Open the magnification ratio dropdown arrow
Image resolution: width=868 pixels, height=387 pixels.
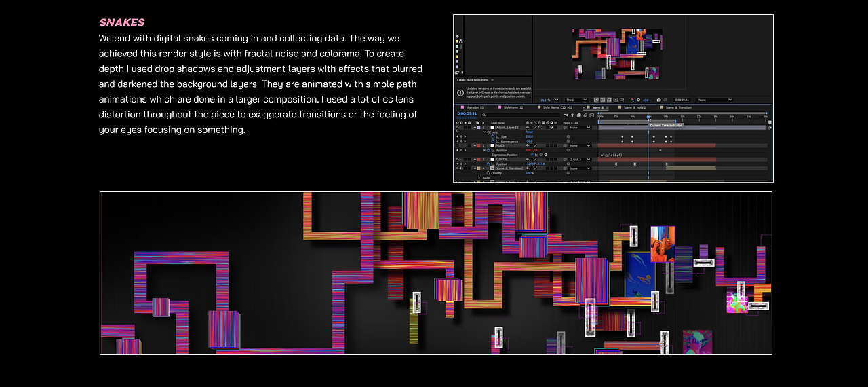point(557,100)
